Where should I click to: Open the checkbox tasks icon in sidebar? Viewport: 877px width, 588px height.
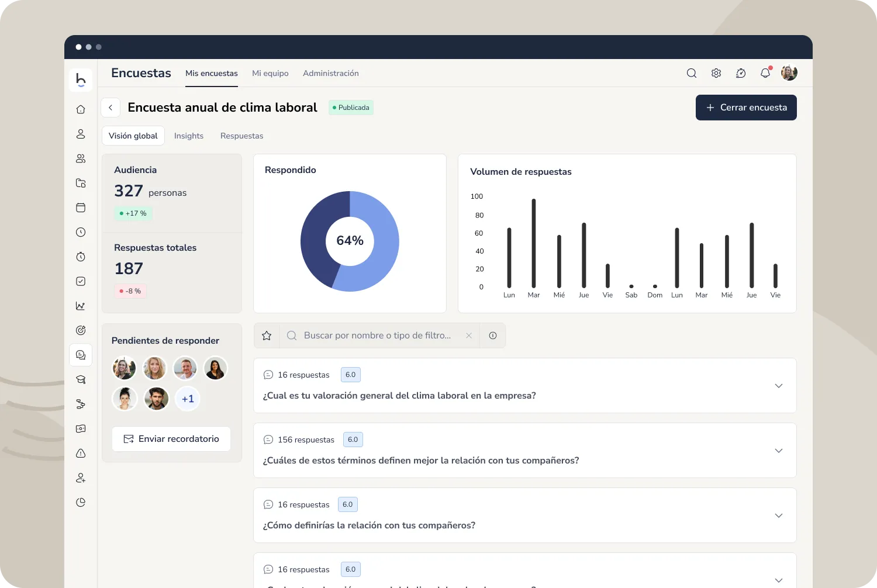(x=81, y=281)
